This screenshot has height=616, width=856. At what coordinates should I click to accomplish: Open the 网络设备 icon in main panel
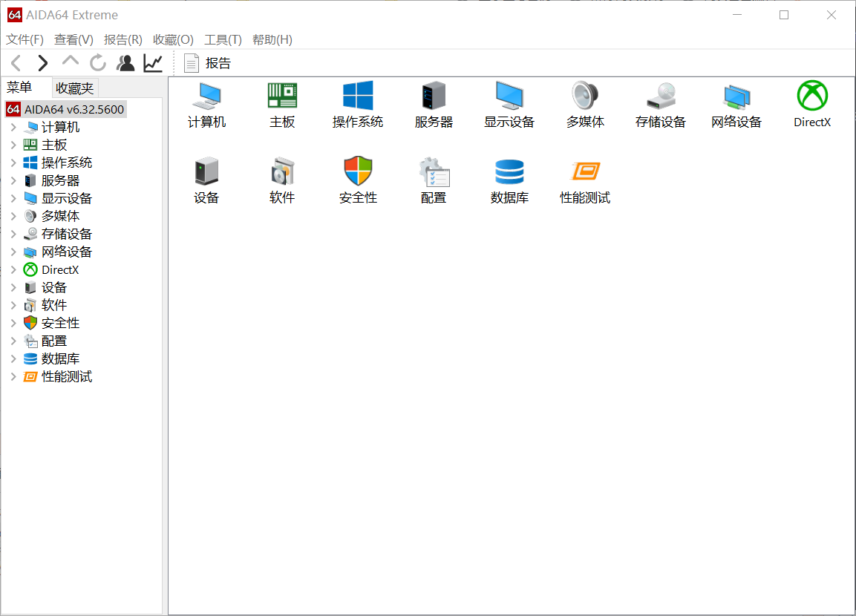coord(736,97)
